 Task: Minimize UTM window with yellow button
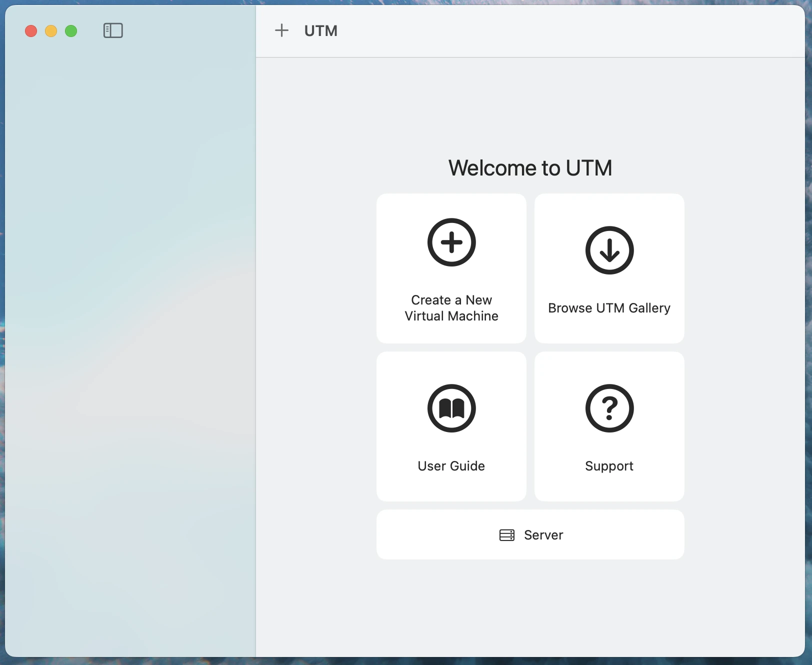[x=51, y=31]
